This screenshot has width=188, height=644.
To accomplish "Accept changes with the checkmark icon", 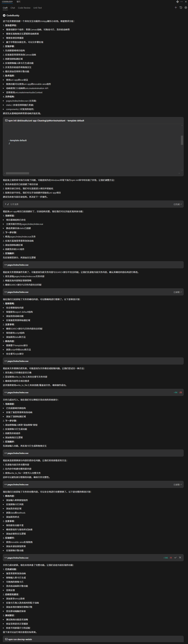I will pyautogui.click(x=175, y=557).
